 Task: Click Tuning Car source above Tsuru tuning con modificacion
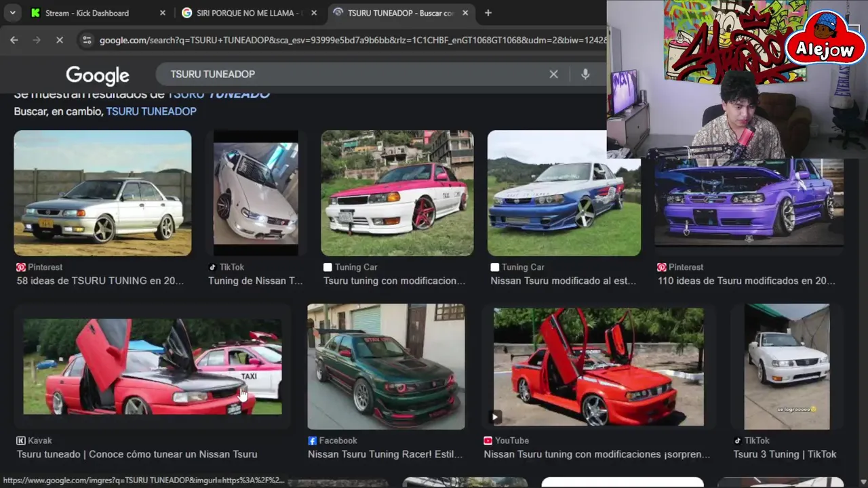(351, 267)
